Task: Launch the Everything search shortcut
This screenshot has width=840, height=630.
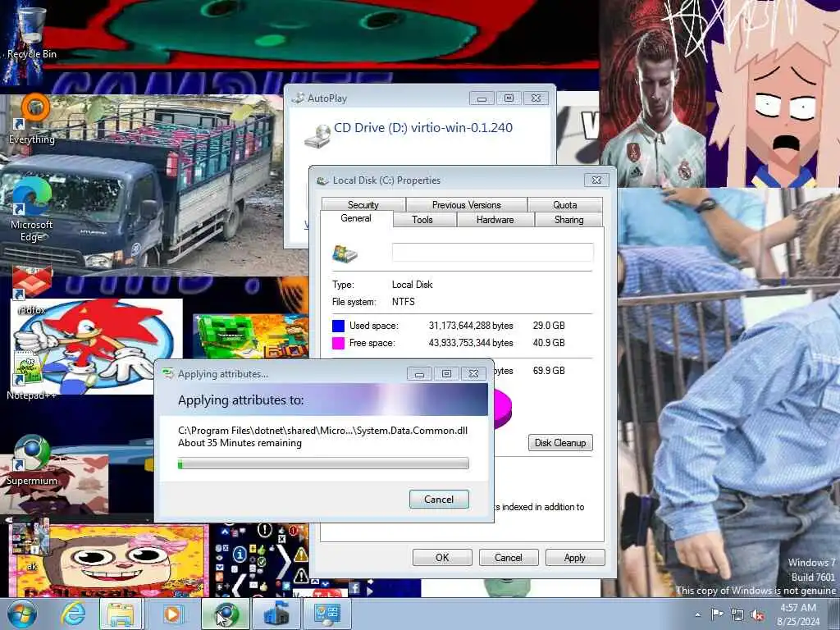Action: pyautogui.click(x=32, y=119)
